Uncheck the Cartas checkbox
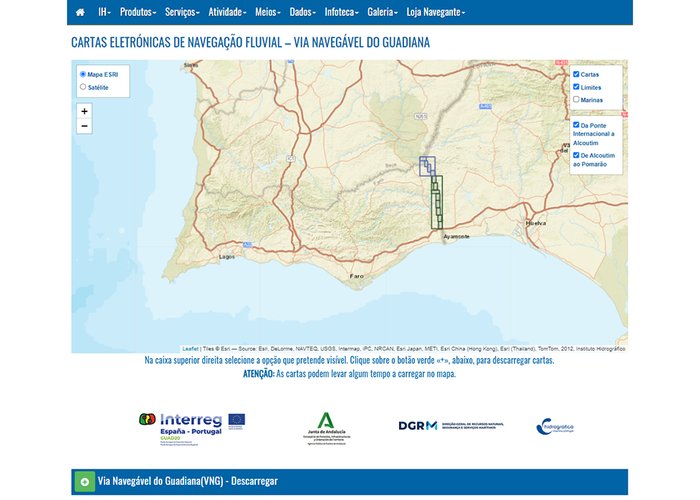The width and height of the screenshot is (700, 500). point(576,74)
